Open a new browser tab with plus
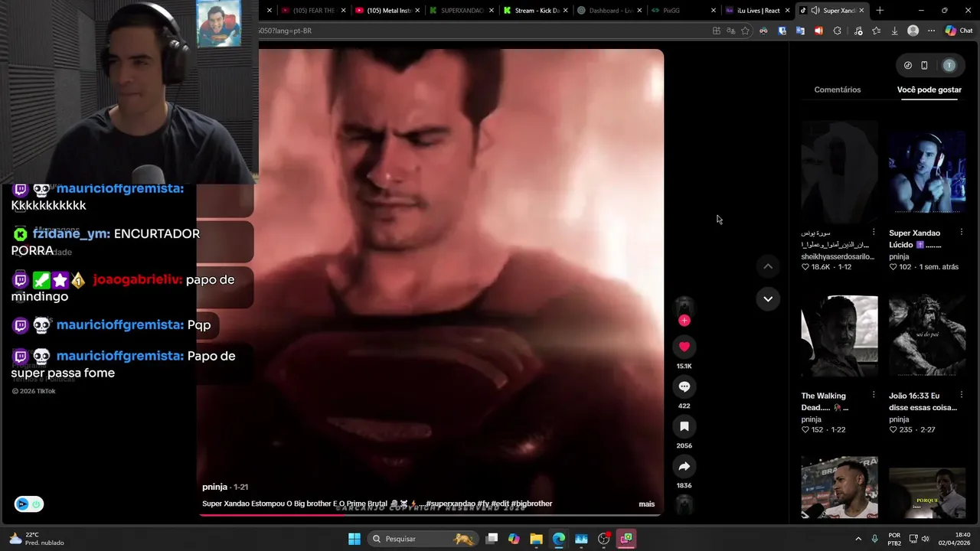Screen dimensions: 980x551 tap(880, 11)
